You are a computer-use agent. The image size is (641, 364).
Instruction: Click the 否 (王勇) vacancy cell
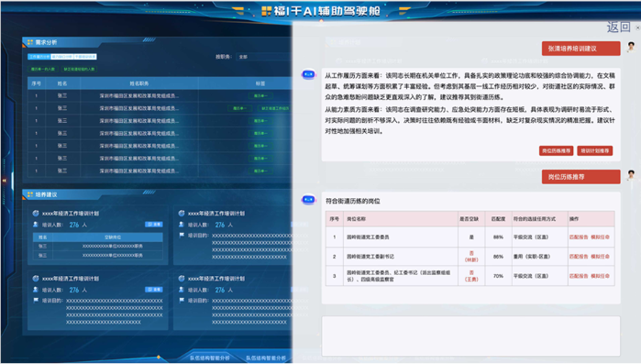point(471,276)
